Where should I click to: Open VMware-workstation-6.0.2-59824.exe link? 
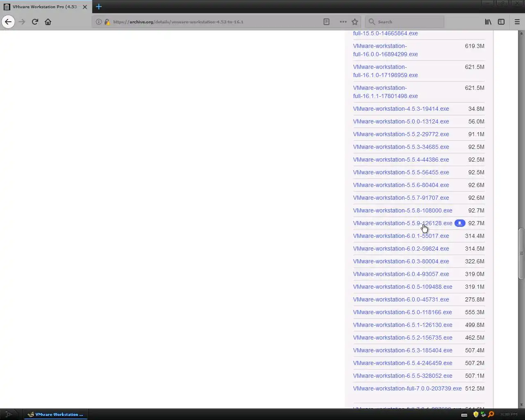pyautogui.click(x=401, y=249)
